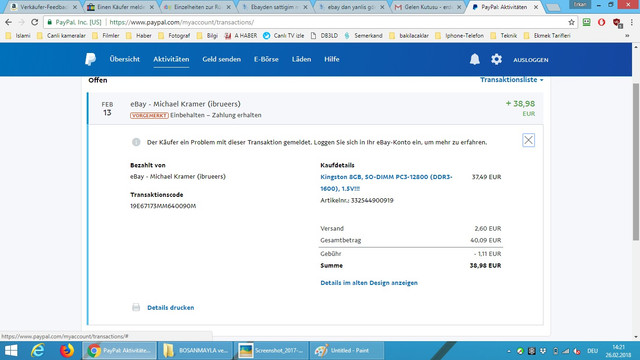Open Screenshot_2017 taskbar window

click(x=272, y=351)
